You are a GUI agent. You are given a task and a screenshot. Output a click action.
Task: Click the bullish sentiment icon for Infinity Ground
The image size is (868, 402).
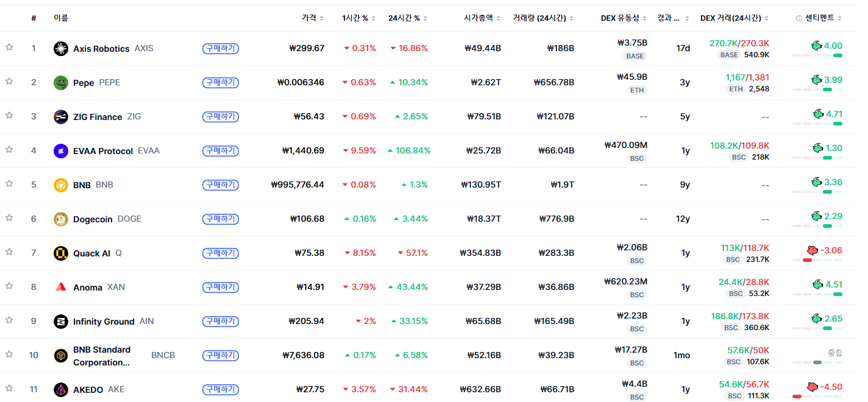click(x=816, y=318)
